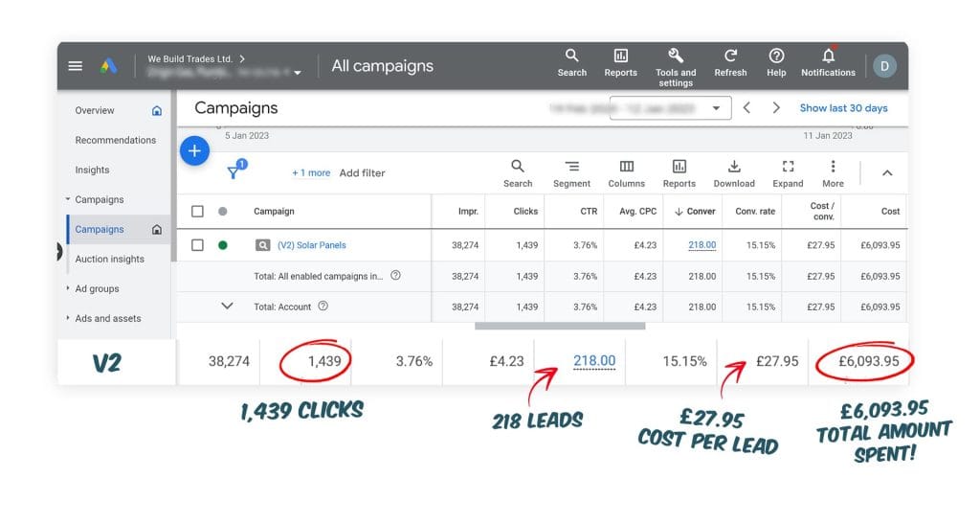
Task: Open the Notifications bell
Action: pyautogui.click(x=828, y=56)
